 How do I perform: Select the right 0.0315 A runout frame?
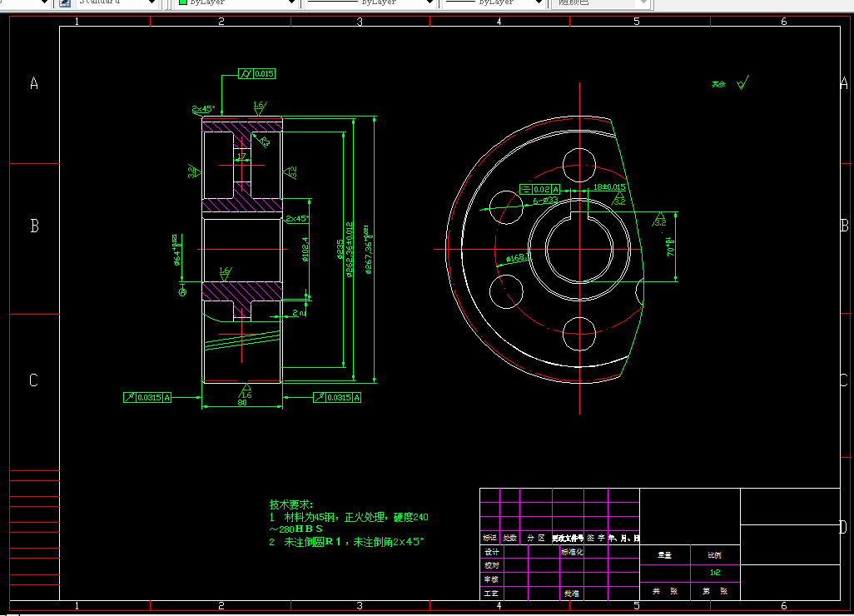tap(337, 398)
